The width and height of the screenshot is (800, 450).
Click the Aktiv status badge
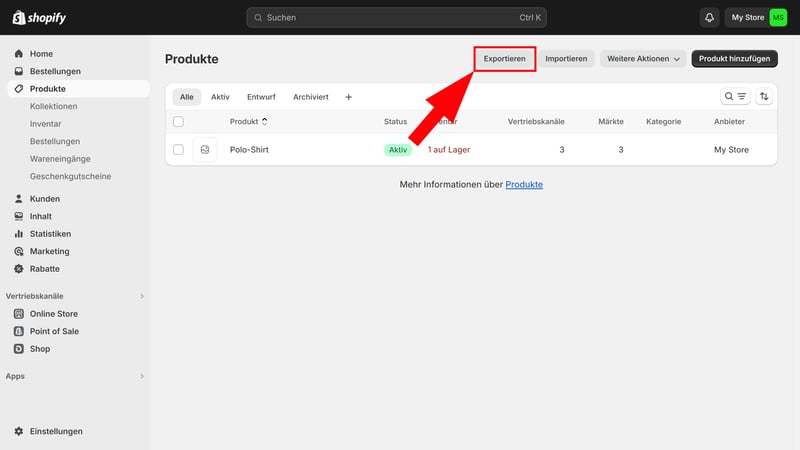pos(398,149)
